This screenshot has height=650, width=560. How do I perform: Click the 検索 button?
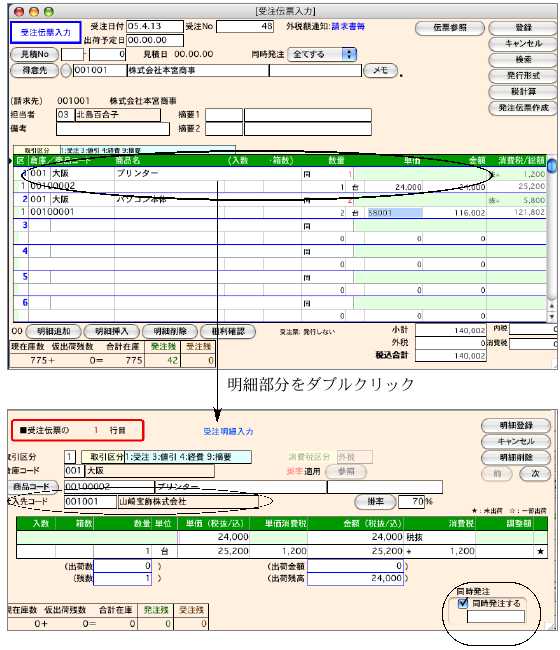[523, 60]
